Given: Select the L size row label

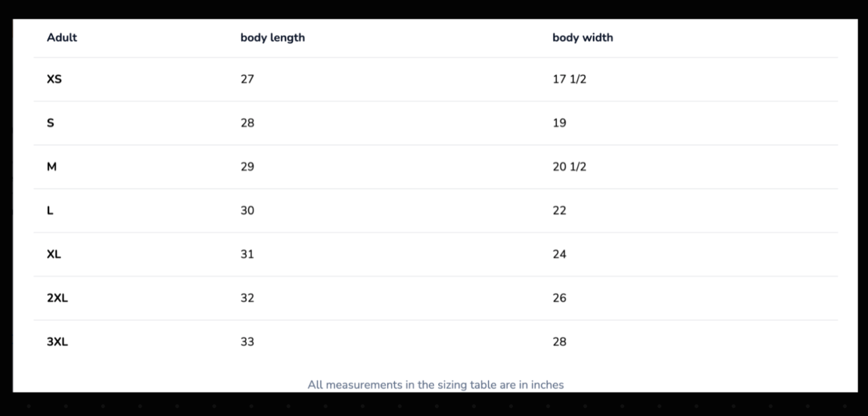Looking at the screenshot, I should [50, 211].
